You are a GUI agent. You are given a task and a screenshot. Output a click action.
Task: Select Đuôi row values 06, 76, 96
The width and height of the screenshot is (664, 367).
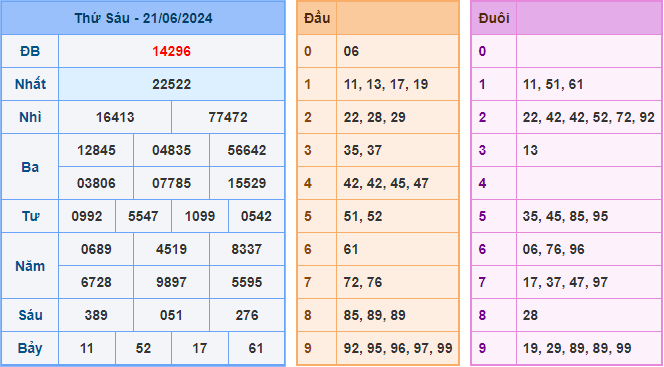point(553,249)
